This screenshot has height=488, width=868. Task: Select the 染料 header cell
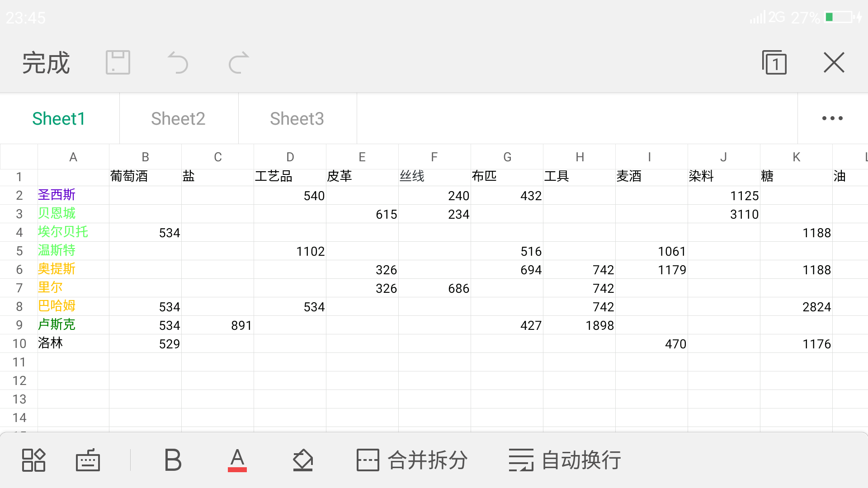click(724, 177)
